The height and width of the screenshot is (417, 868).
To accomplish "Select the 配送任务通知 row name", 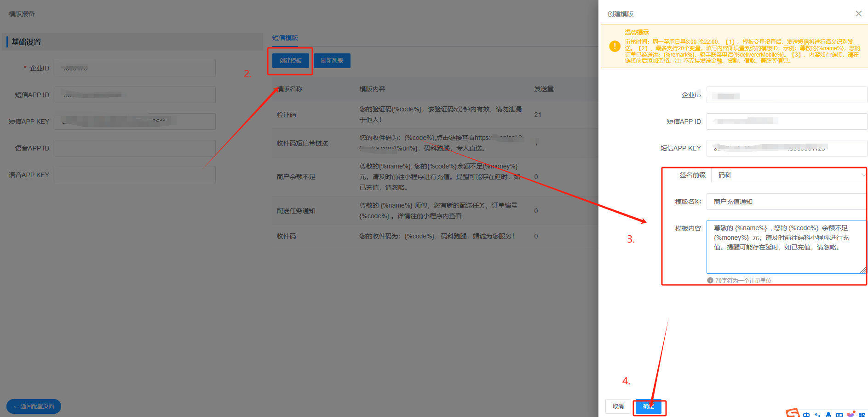I will tap(296, 211).
